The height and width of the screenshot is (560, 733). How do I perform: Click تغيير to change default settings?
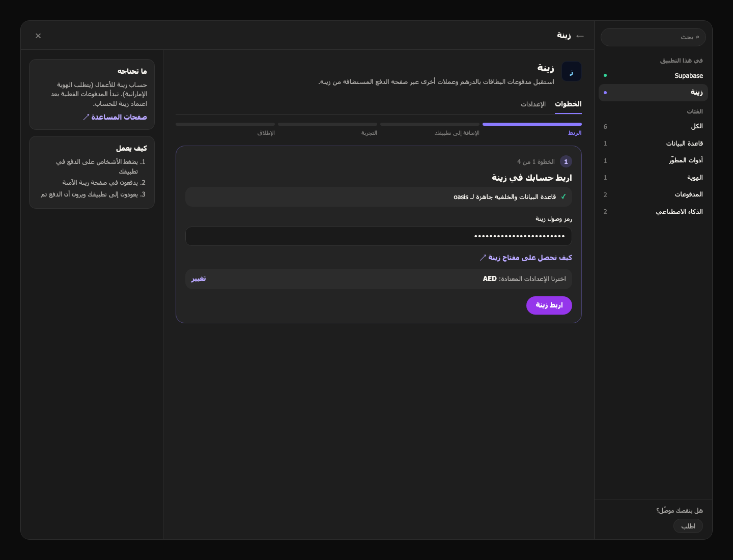pos(199,278)
